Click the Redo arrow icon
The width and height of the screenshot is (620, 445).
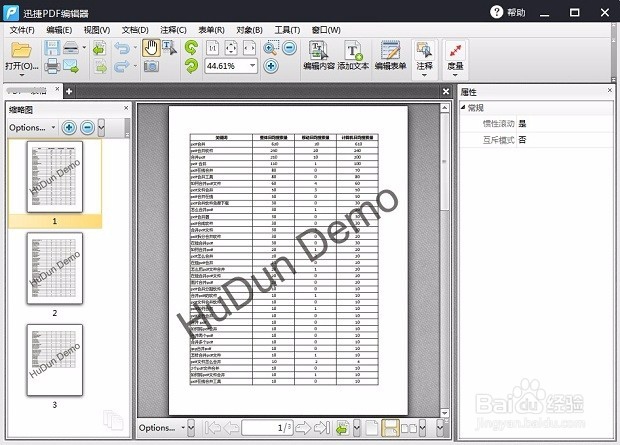point(122,66)
